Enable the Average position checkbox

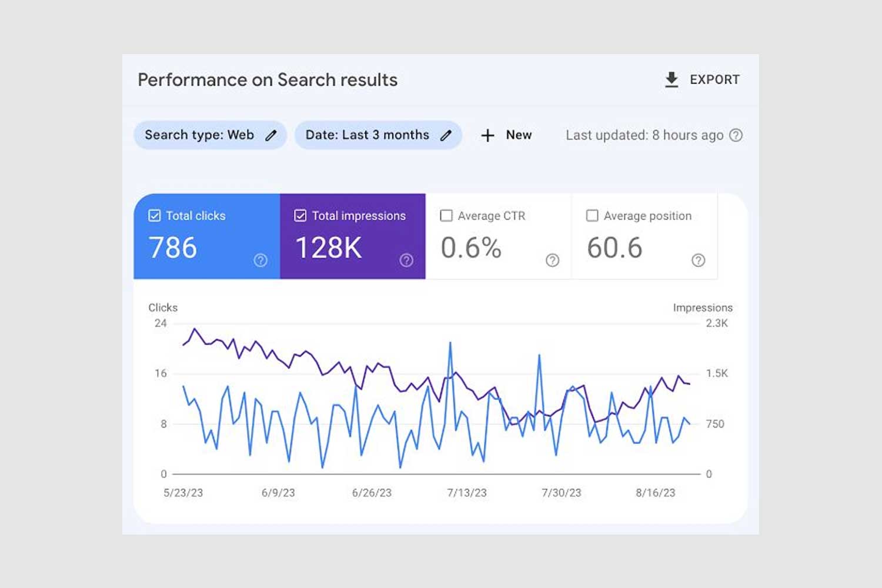click(x=592, y=216)
